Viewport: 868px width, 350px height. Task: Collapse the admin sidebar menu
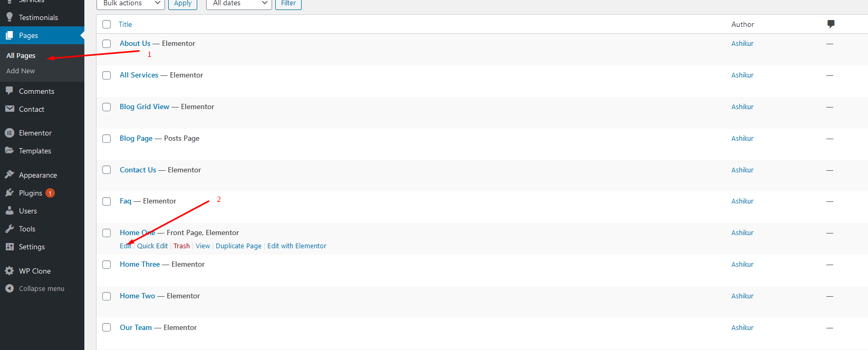[41, 288]
